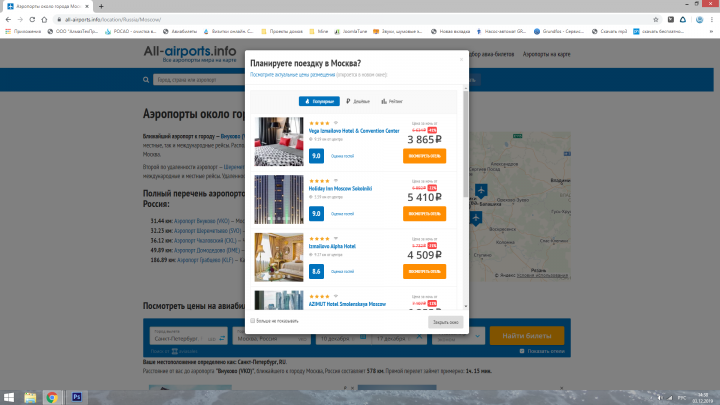Screen dimensions: 720x405
Task: Check the don't show again box
Action: pos(253,321)
